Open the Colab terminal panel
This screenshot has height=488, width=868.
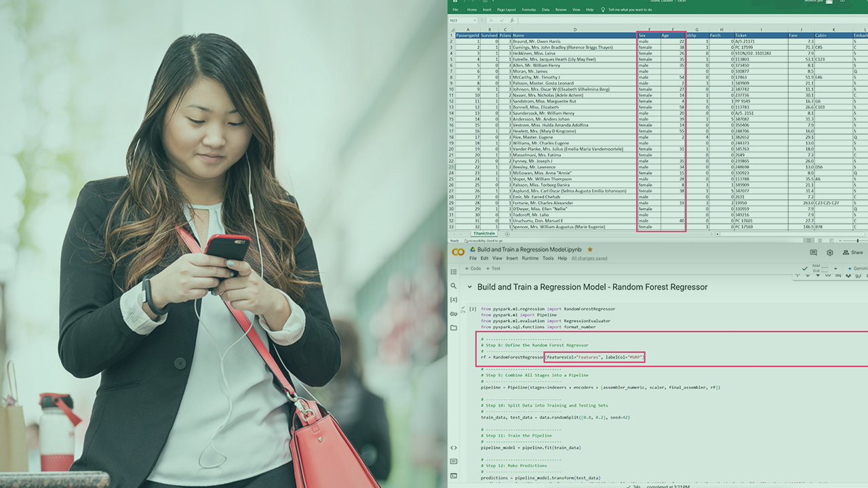454,475
